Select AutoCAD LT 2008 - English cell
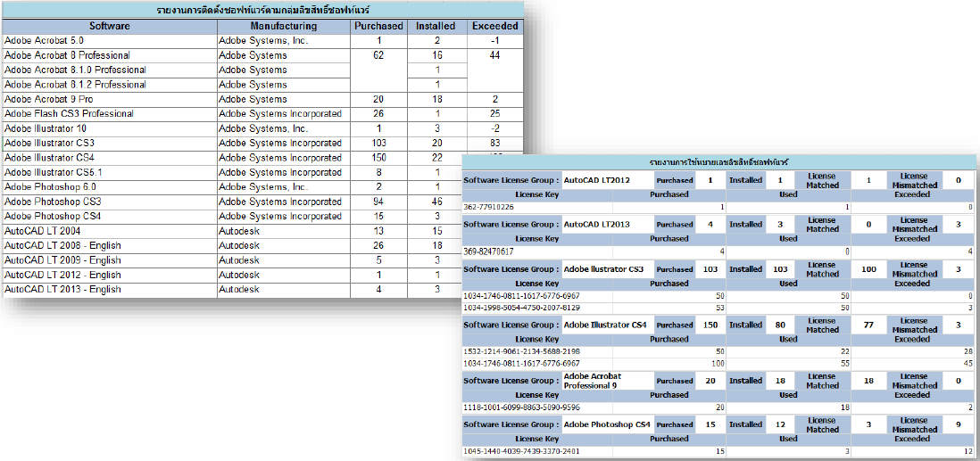Image resolution: width=980 pixels, height=461 pixels. click(110, 245)
